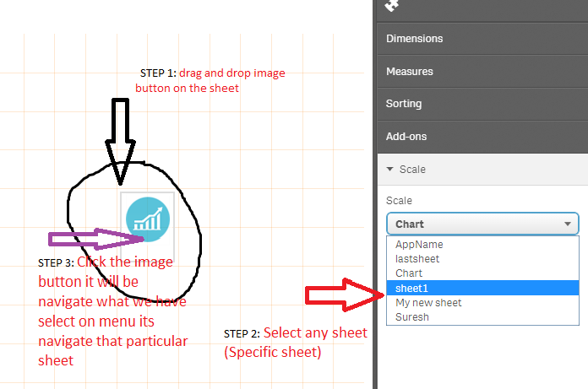The image size is (588, 389).
Task: Choose lastsheet from the dropdown list
Action: tap(482, 259)
